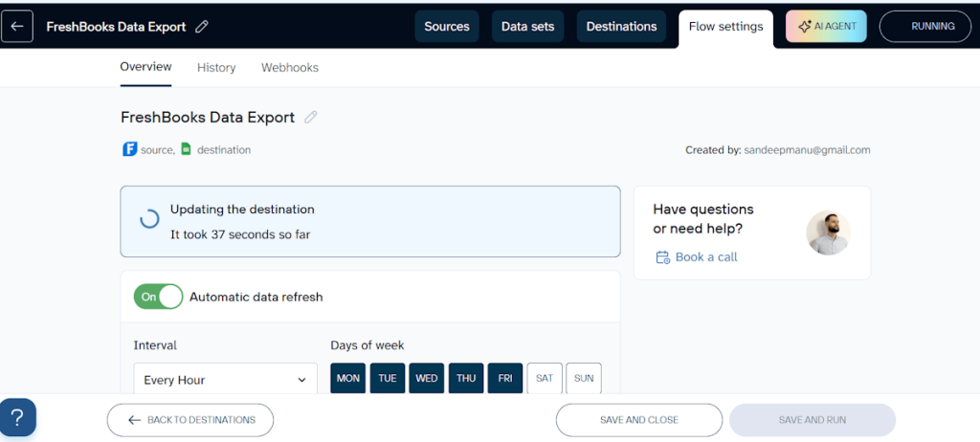Viewport: 980px width, 442px height.
Task: Click the FreshBooks source icon
Action: pos(129,149)
